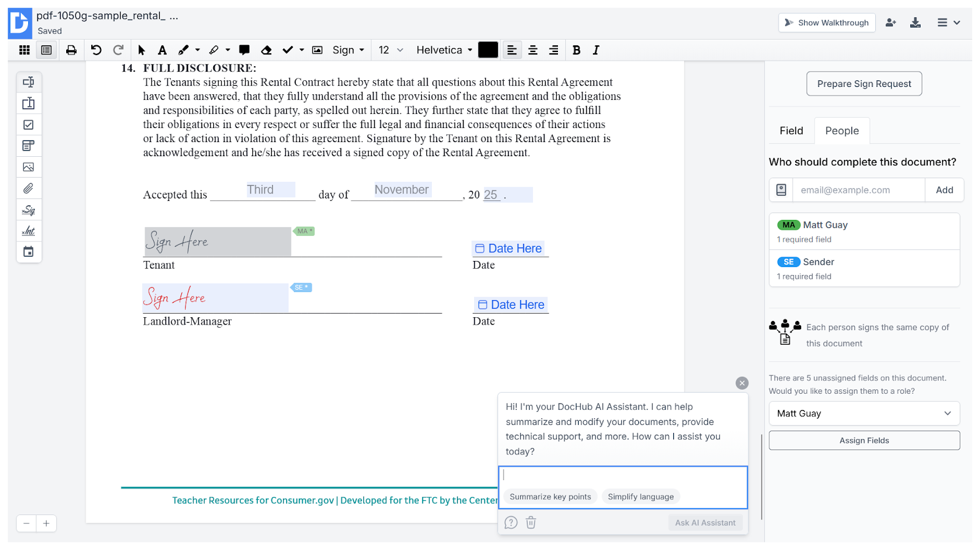Add an attachment field from sidebar
This screenshot has height=550, width=980.
(x=29, y=189)
